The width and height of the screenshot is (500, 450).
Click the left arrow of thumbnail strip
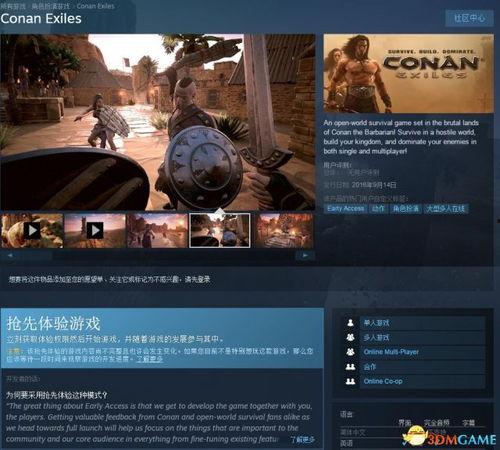(10, 255)
